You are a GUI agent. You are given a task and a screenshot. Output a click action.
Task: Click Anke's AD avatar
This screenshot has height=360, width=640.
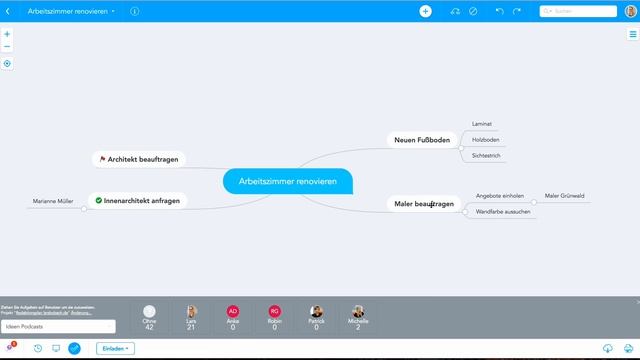[x=233, y=311]
